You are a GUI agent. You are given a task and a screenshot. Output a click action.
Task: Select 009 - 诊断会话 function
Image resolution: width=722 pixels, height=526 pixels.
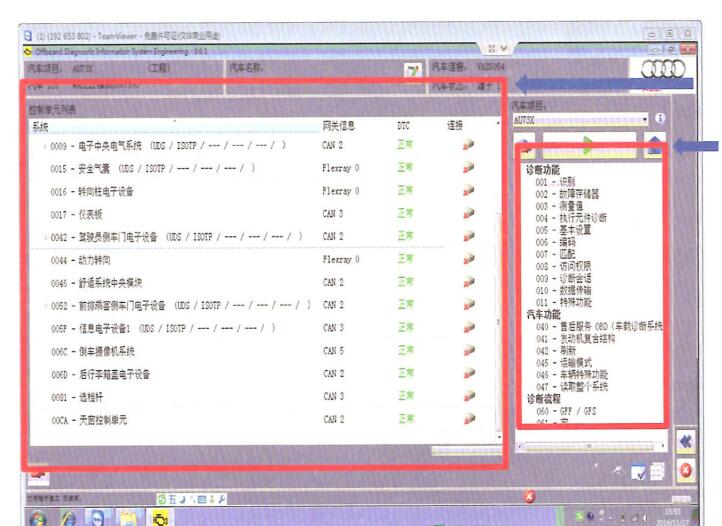pyautogui.click(x=563, y=278)
